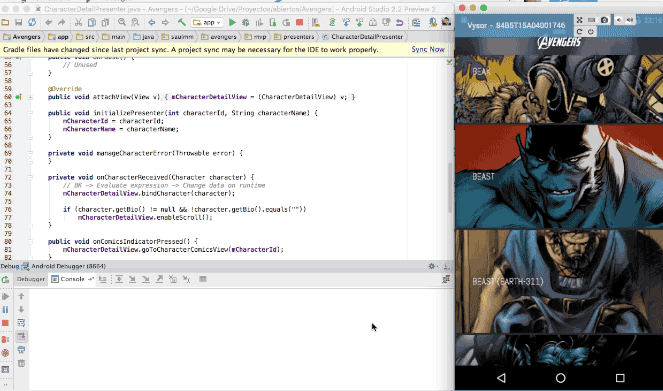Take a Vysor screenshot with the camera icon
Image resolution: width=663 pixels, height=391 pixels.
605,20
